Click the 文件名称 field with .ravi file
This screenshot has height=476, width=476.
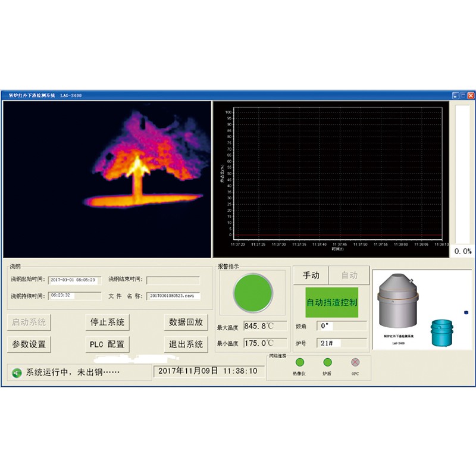(173, 296)
